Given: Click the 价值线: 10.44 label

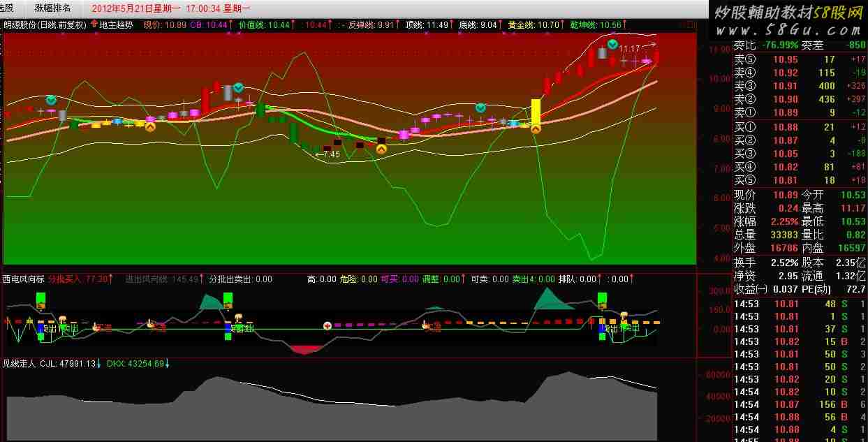Looking at the screenshot, I should 264,24.
